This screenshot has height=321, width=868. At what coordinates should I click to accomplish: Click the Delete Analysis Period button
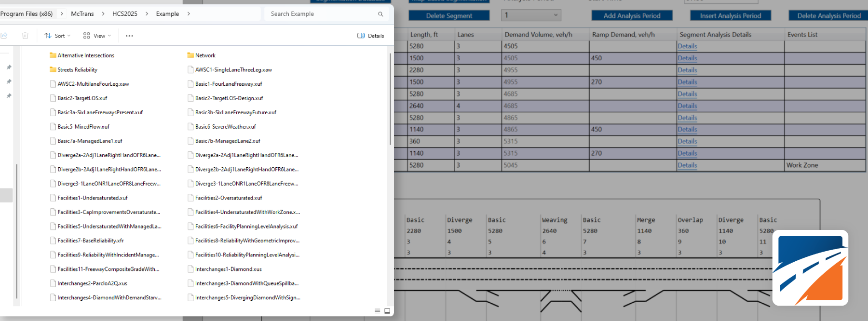829,16
